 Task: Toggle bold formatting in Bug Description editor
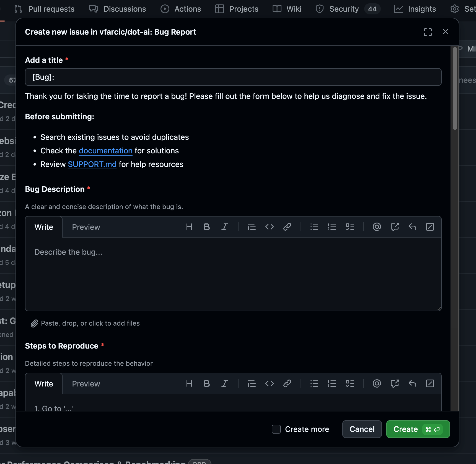207,227
